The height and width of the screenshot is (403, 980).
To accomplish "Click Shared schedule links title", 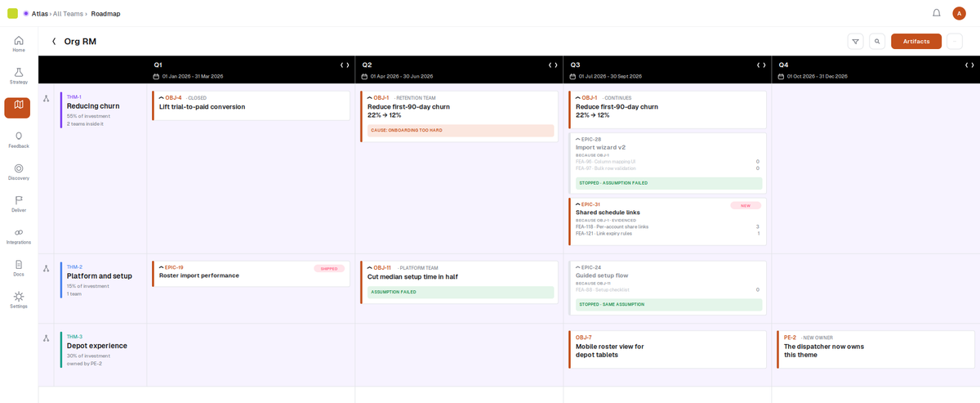I will coord(608,213).
